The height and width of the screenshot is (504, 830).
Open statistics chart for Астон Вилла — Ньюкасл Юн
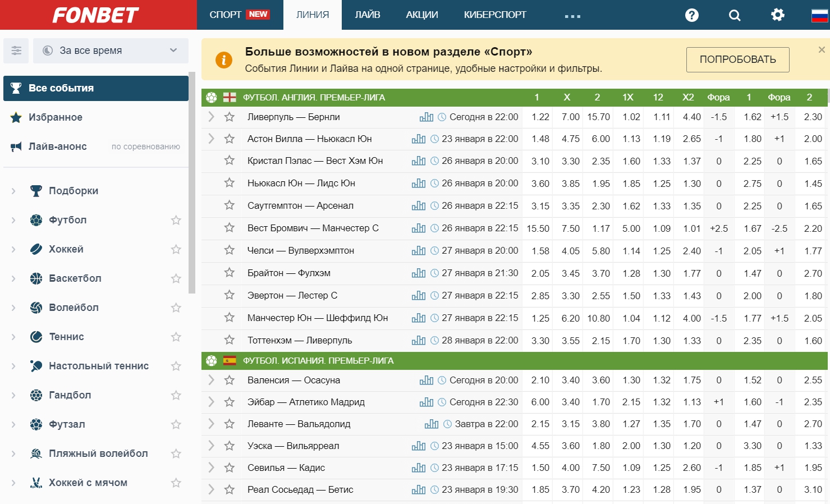pyautogui.click(x=419, y=139)
